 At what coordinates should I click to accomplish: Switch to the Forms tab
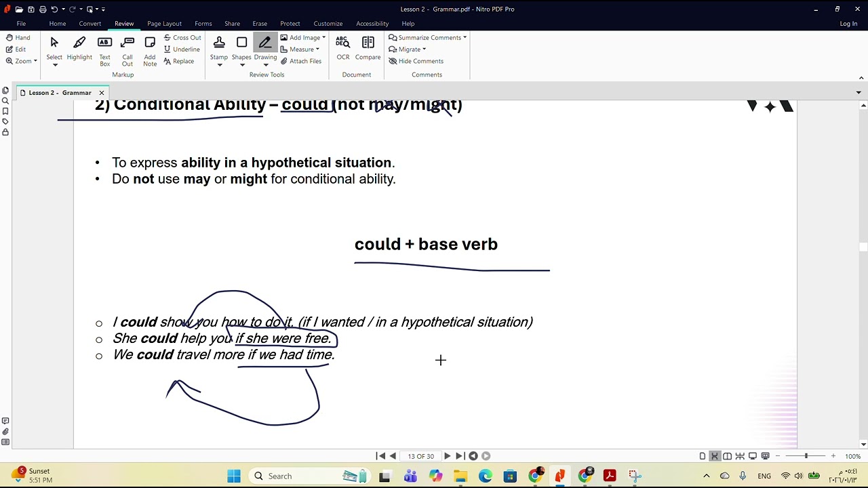(203, 24)
